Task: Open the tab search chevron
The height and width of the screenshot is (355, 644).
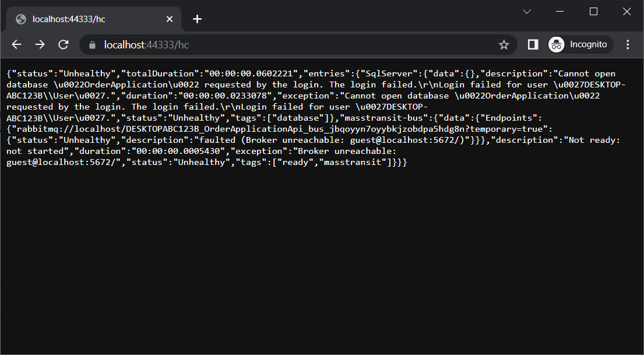Action: point(527,12)
